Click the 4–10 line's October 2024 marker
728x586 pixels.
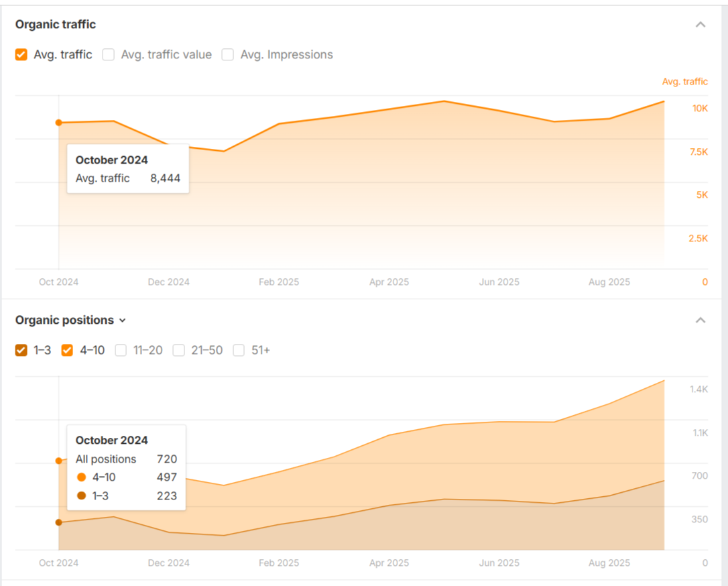(59, 461)
